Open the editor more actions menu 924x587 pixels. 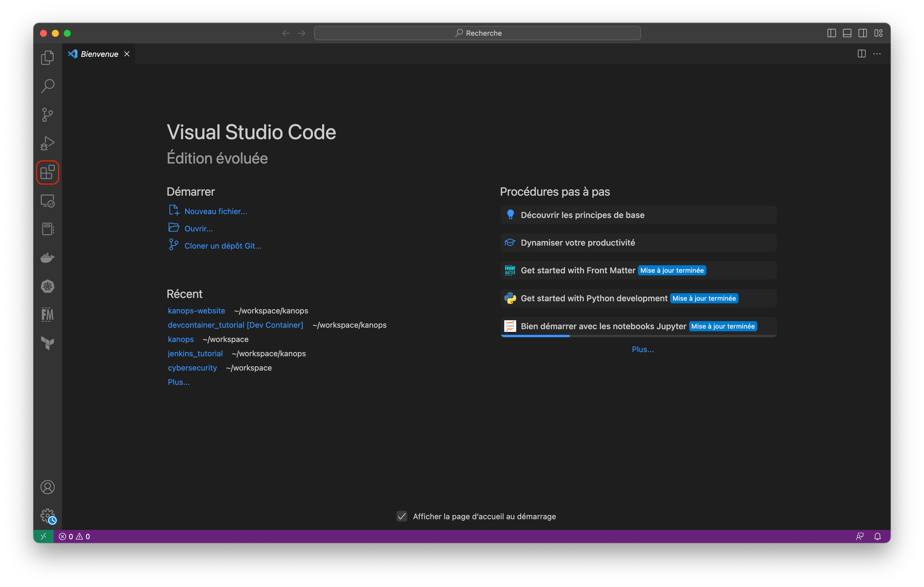877,54
